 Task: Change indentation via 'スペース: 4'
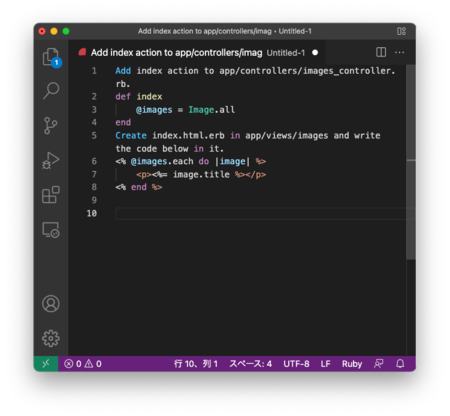click(250, 364)
